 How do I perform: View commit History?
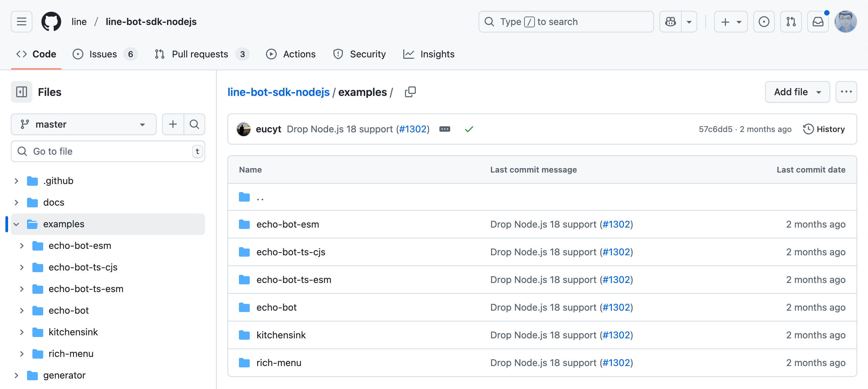pos(824,129)
